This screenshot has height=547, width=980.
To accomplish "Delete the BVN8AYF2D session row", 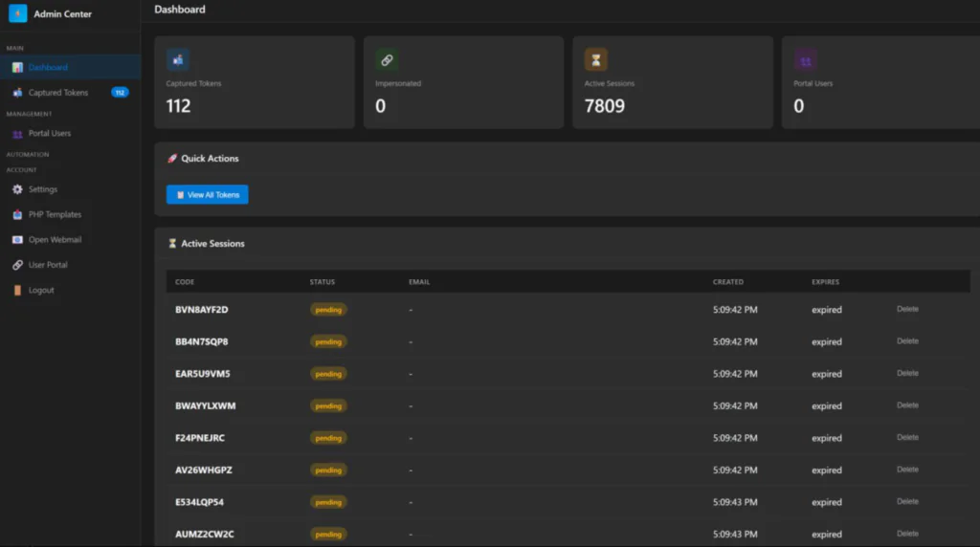I will [x=907, y=309].
